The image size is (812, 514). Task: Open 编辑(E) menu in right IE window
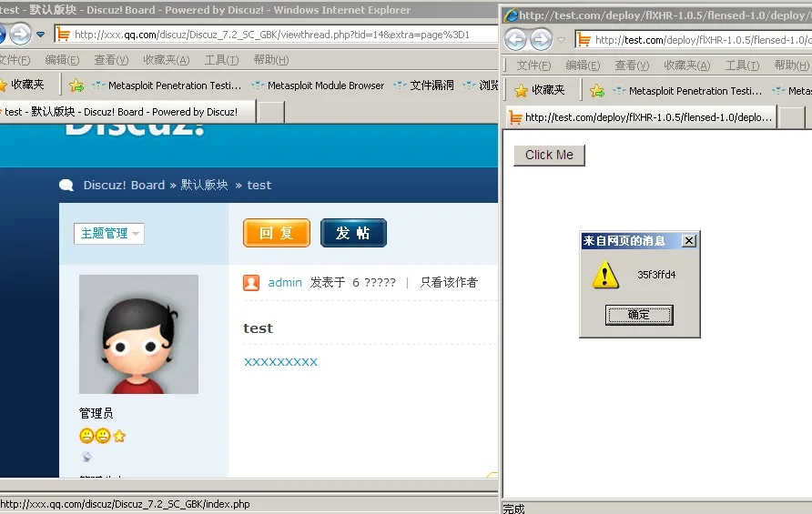coord(584,66)
